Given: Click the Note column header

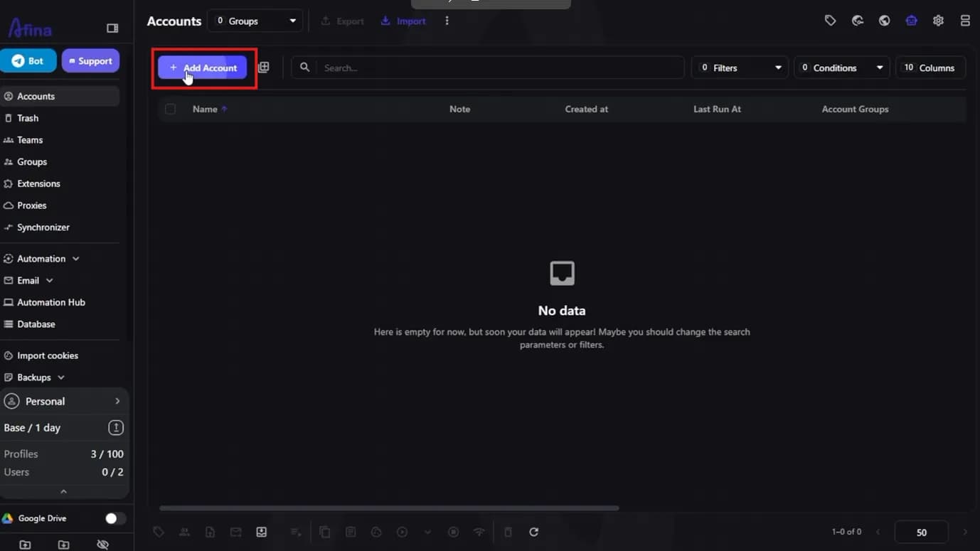Looking at the screenshot, I should click(459, 109).
